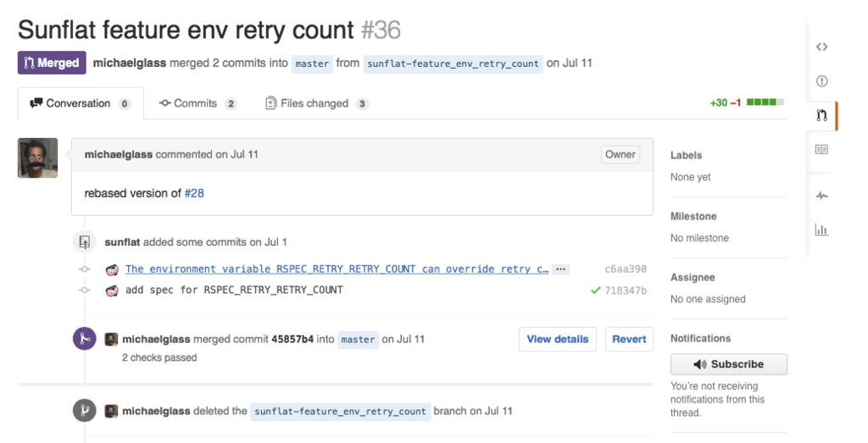
Task: Open the Code icon in right sidebar
Action: pos(821,47)
